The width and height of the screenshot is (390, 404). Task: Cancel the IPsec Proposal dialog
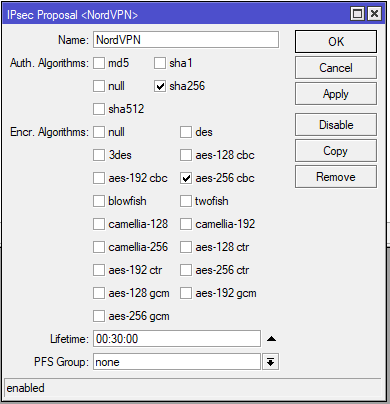coord(336,68)
